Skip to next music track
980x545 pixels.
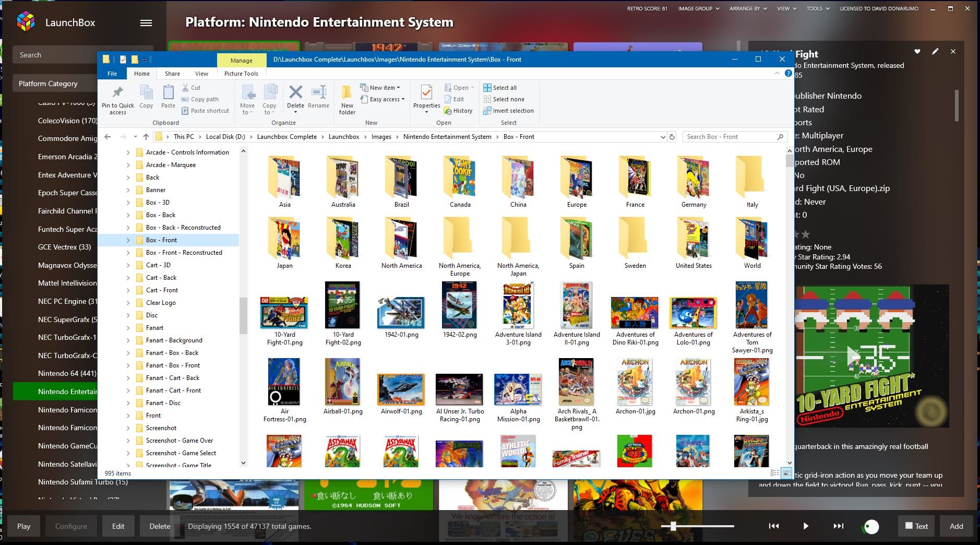pos(838,526)
